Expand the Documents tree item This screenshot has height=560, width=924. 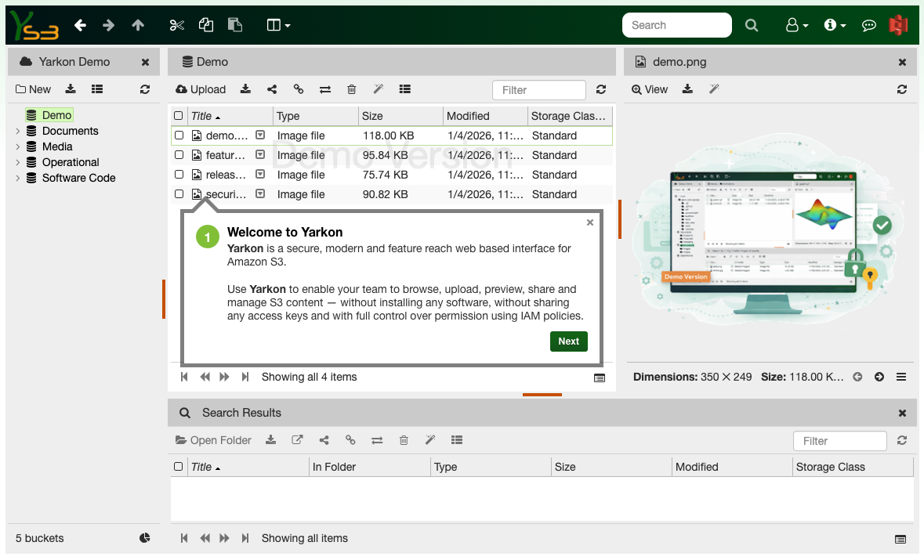pyautogui.click(x=18, y=131)
